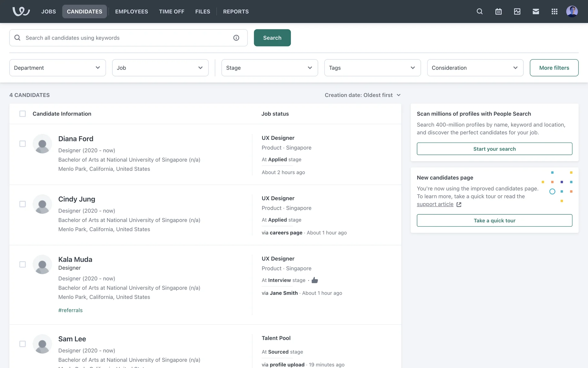
Task: Click the info icon in search field
Action: point(236,38)
